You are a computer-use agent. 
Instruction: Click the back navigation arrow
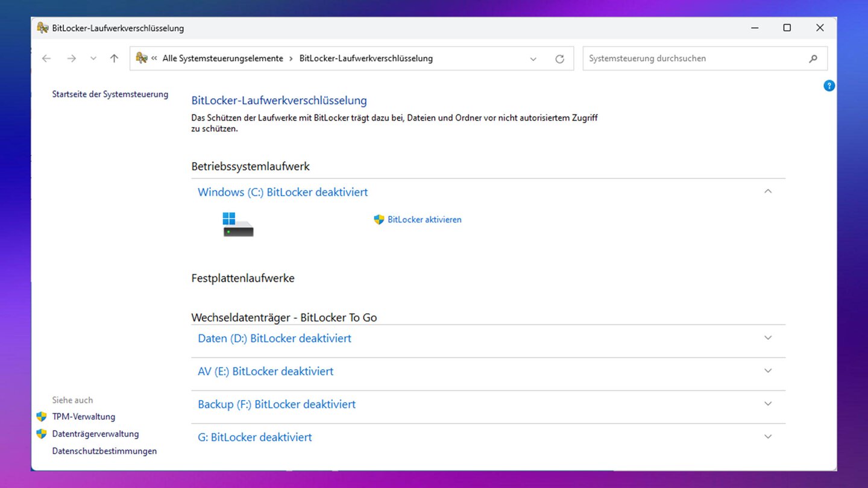[x=46, y=58]
